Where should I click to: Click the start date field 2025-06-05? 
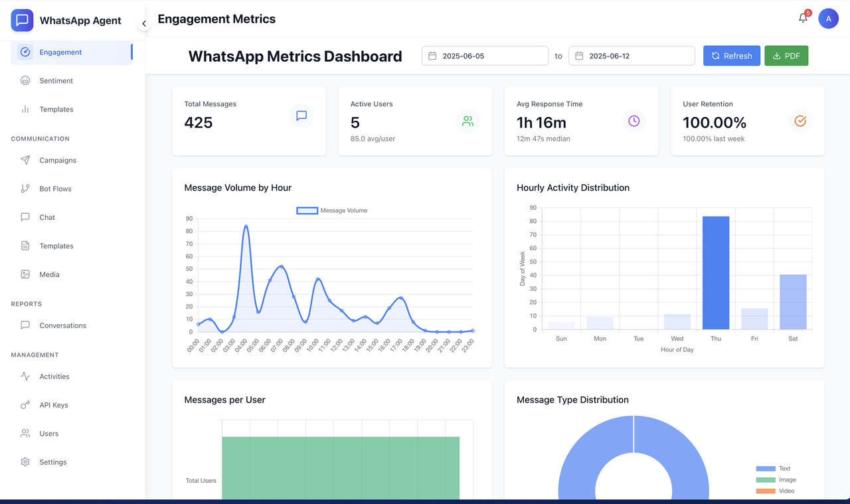point(485,56)
